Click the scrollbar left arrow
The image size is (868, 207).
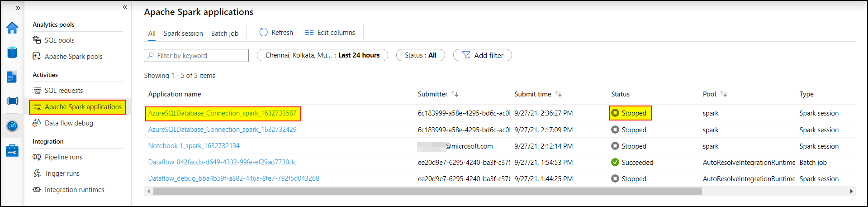point(149,192)
